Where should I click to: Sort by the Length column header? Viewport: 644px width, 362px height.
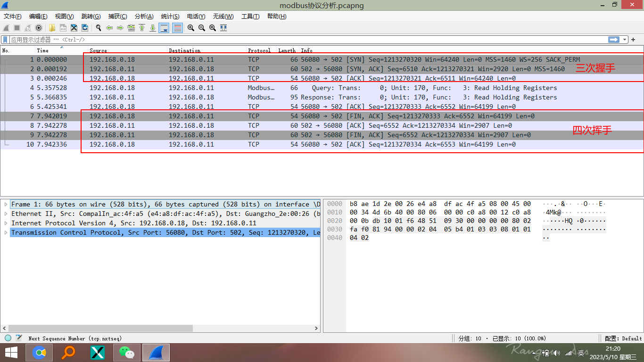coord(287,50)
